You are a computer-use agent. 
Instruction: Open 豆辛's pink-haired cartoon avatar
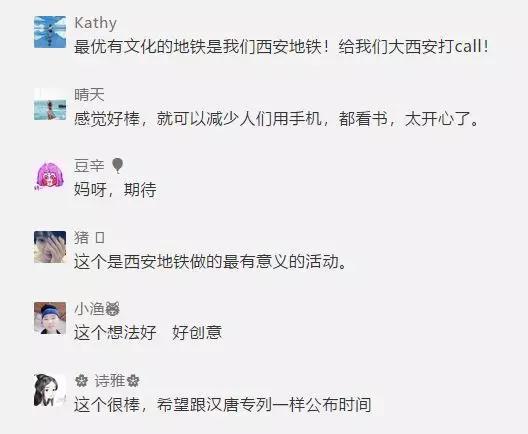tap(50, 175)
